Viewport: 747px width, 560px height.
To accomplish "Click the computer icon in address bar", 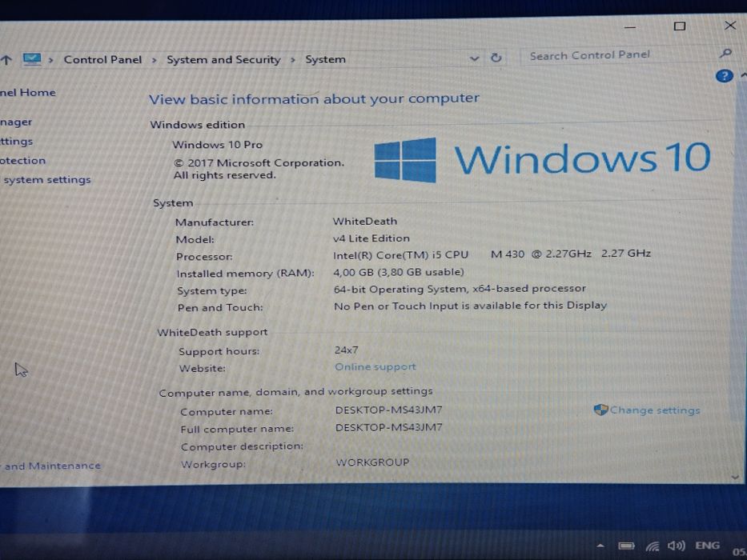I will 32,59.
